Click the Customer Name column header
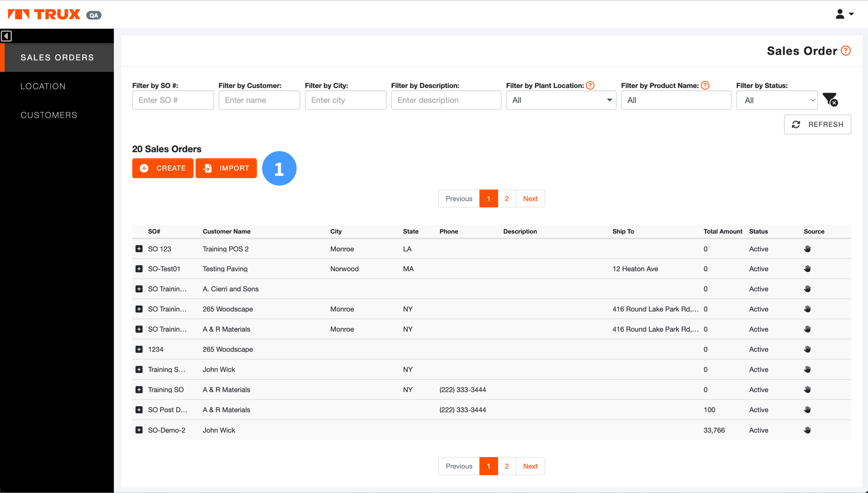The width and height of the screenshot is (868, 493). click(226, 231)
